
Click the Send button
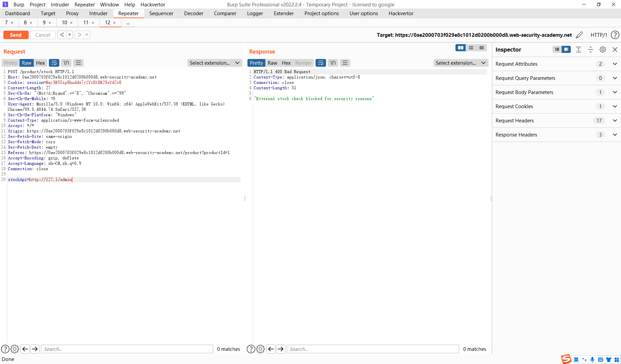[16, 35]
